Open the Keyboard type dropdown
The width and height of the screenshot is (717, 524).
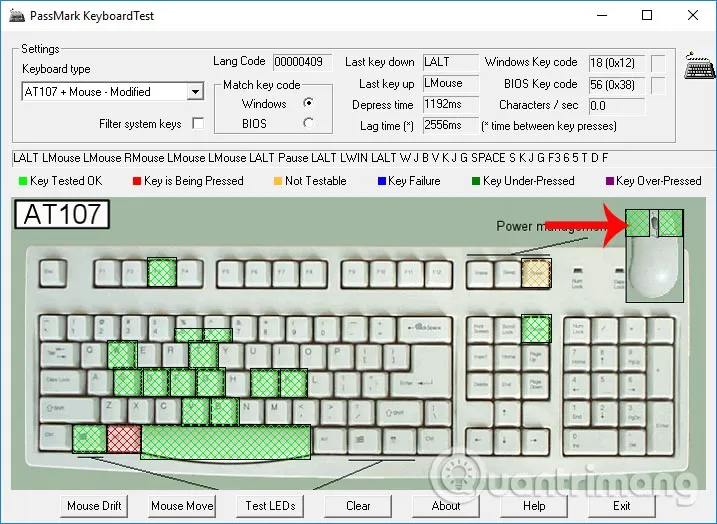coord(195,92)
